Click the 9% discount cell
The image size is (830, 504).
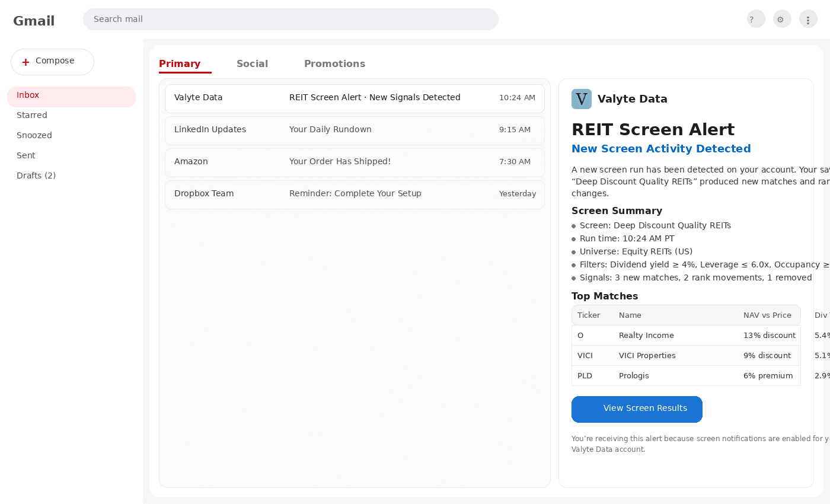[x=767, y=355]
